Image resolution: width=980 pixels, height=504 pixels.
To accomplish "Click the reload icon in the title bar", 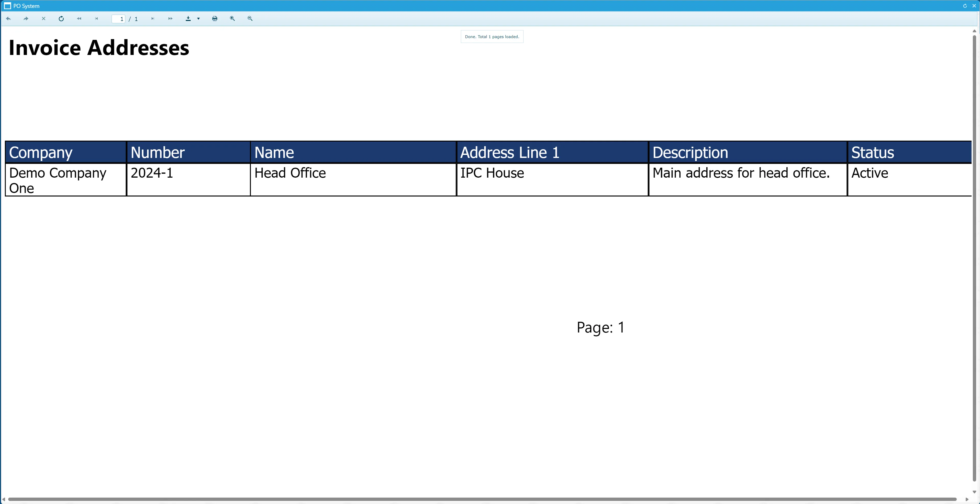I will (965, 6).
